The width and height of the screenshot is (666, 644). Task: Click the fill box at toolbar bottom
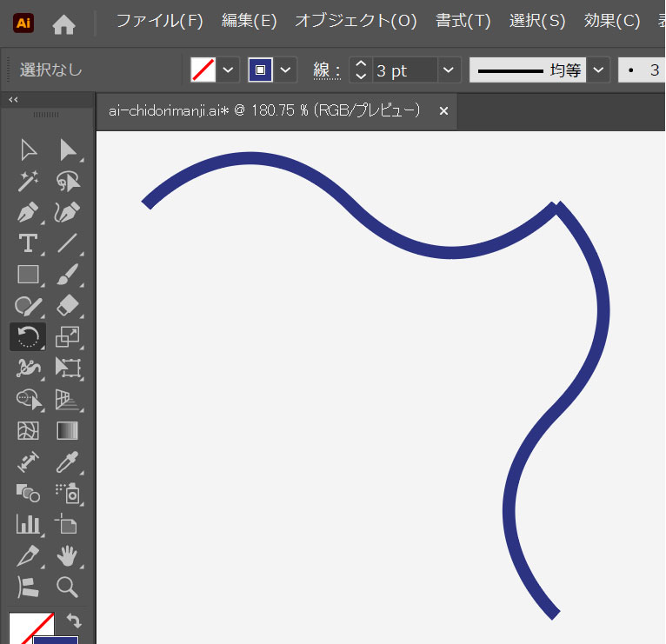point(29,627)
